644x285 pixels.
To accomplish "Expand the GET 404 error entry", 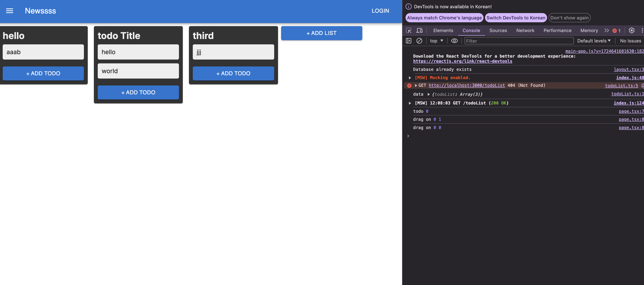I will click(x=416, y=85).
